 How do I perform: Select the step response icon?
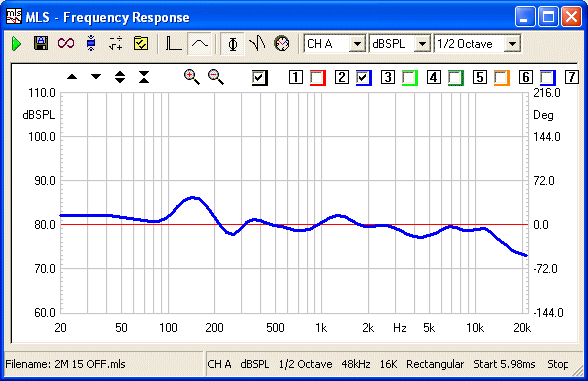173,44
